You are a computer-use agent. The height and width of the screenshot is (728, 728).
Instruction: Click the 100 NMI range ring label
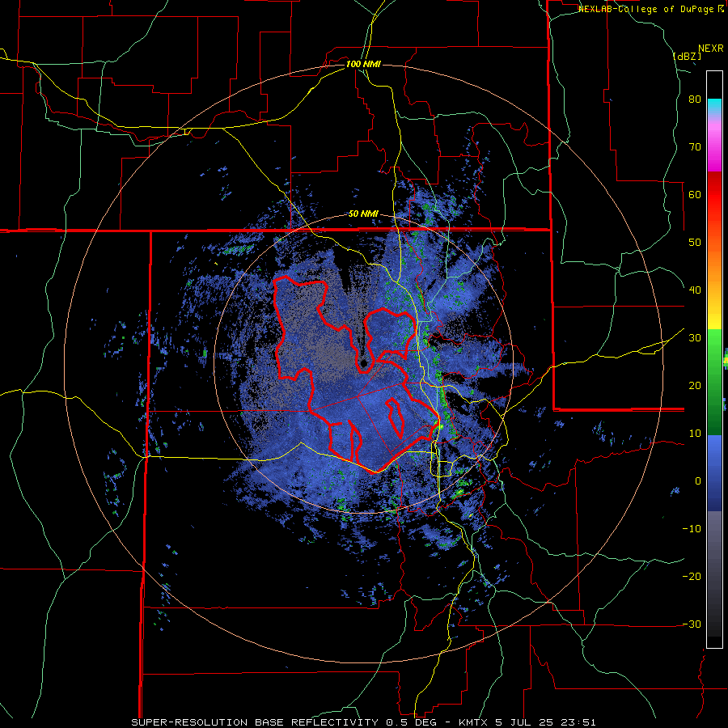pos(363,64)
